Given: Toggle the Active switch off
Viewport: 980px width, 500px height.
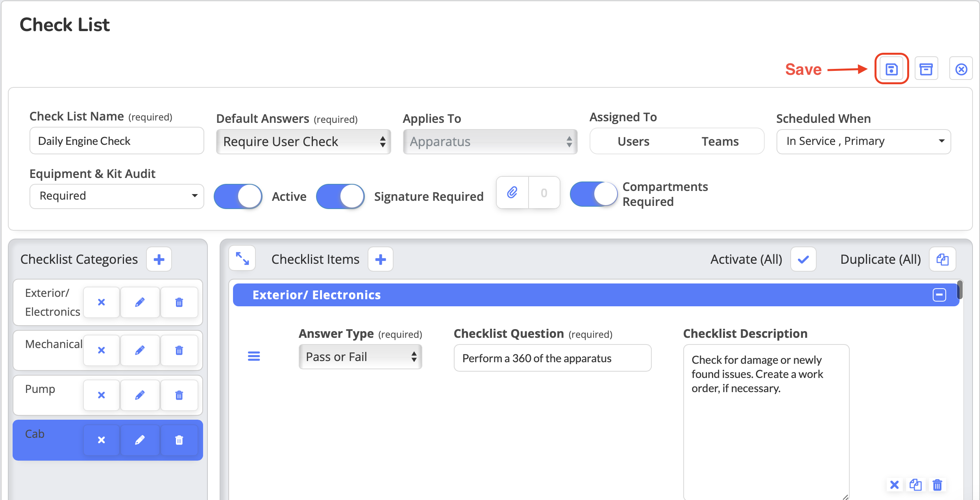Looking at the screenshot, I should point(238,196).
